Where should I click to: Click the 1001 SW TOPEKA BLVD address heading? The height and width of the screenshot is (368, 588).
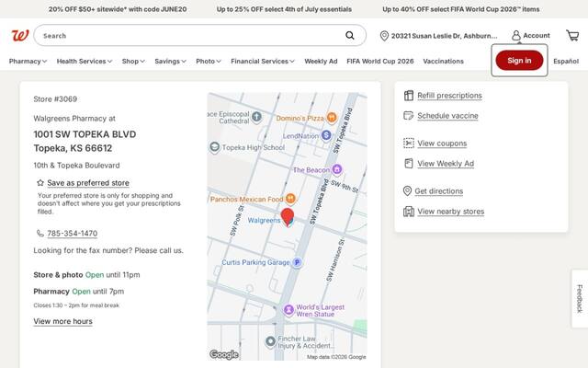click(85, 134)
